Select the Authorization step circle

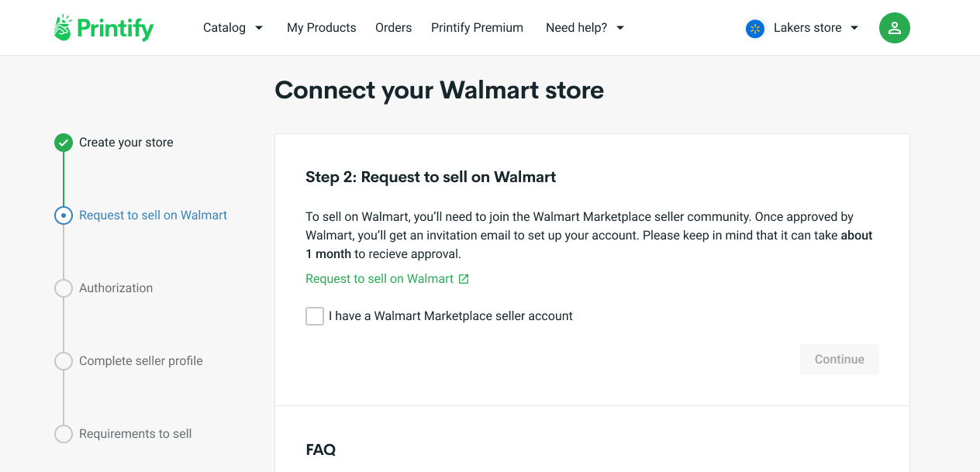point(63,288)
